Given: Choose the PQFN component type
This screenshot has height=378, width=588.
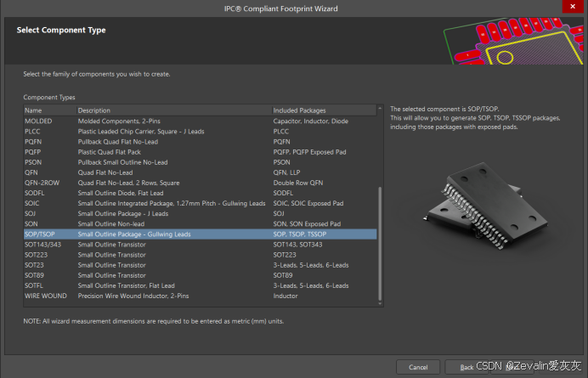Looking at the screenshot, I should tap(201, 142).
